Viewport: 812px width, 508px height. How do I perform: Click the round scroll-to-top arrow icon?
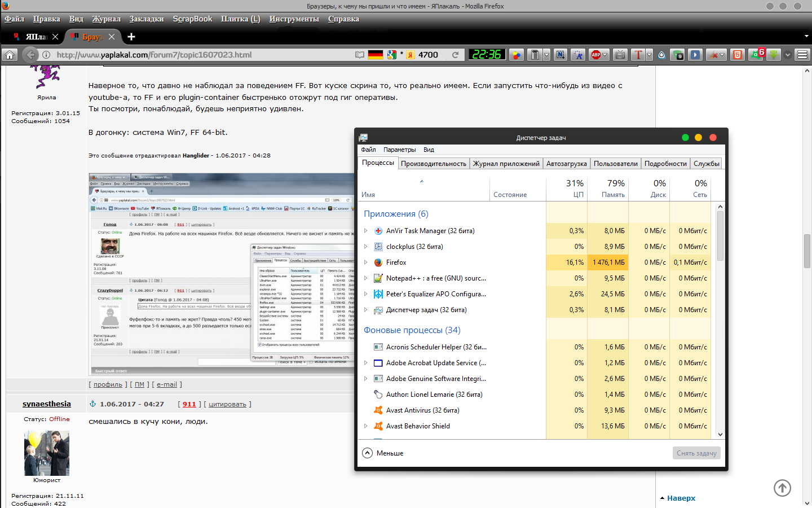[782, 488]
